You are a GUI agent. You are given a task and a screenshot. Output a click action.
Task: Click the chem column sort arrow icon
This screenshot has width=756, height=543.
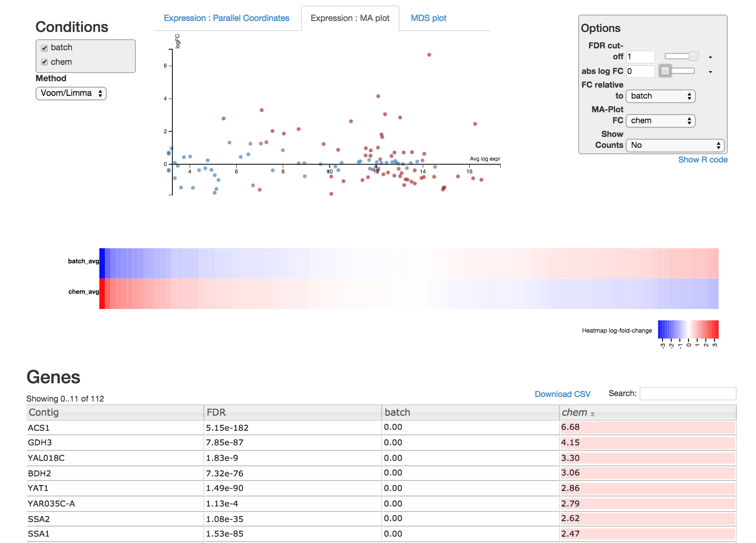point(592,414)
